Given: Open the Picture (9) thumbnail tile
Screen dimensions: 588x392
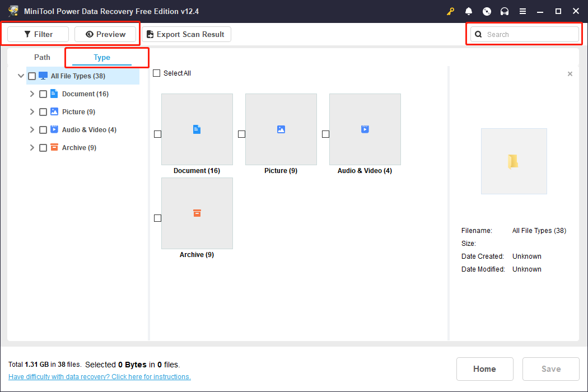Looking at the screenshot, I should [281, 129].
